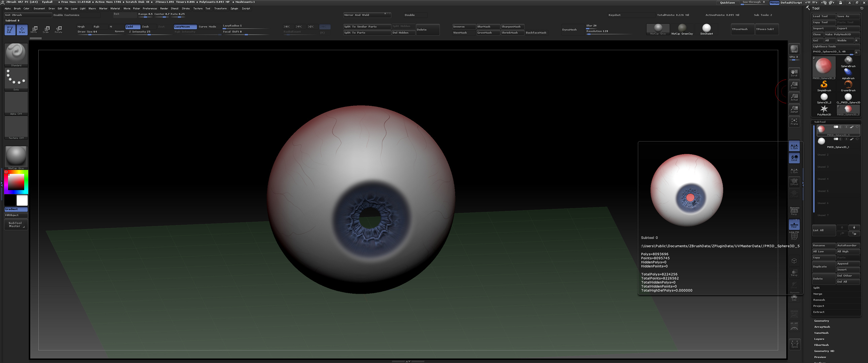Toggle Solo mode
This screenshot has width=868, height=363.
[794, 298]
